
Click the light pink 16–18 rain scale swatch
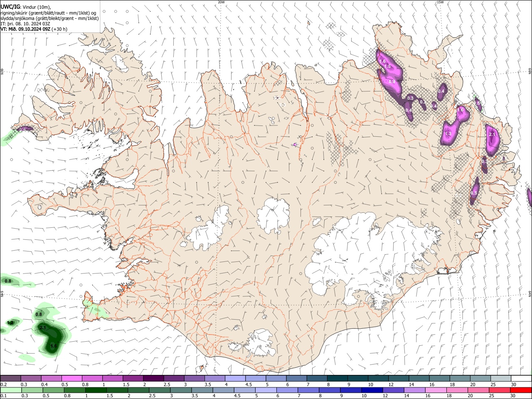[436, 390]
